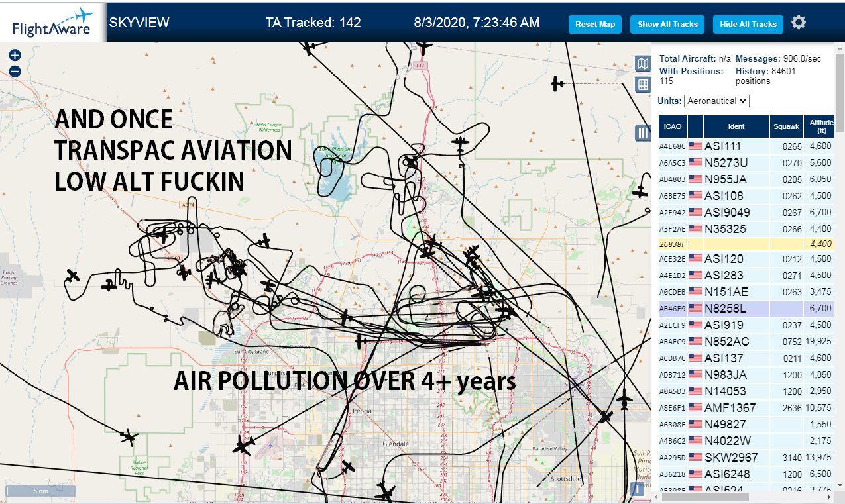Screen dimensions: 845x504
Task: Select aircraft ASI9049 row
Action: click(x=746, y=213)
